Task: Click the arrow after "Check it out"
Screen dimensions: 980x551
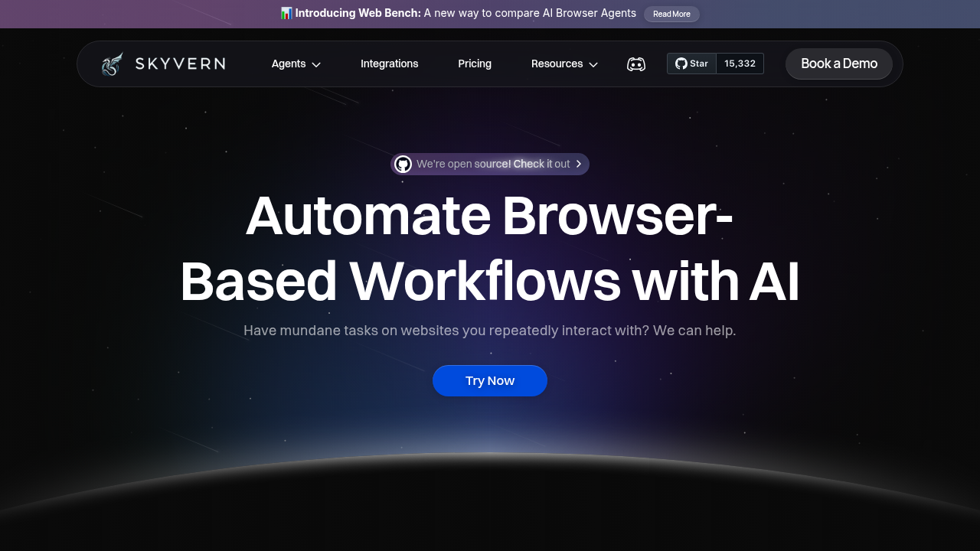Action: click(579, 164)
